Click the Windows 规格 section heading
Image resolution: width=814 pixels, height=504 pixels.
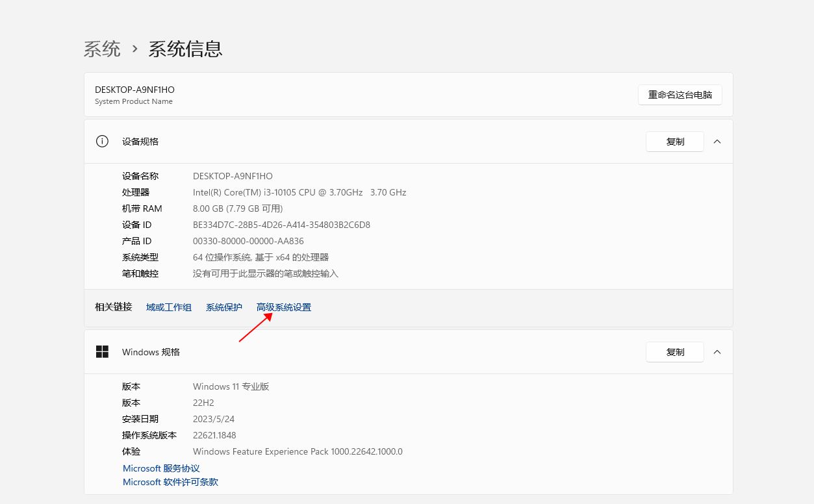pyautogui.click(x=151, y=352)
